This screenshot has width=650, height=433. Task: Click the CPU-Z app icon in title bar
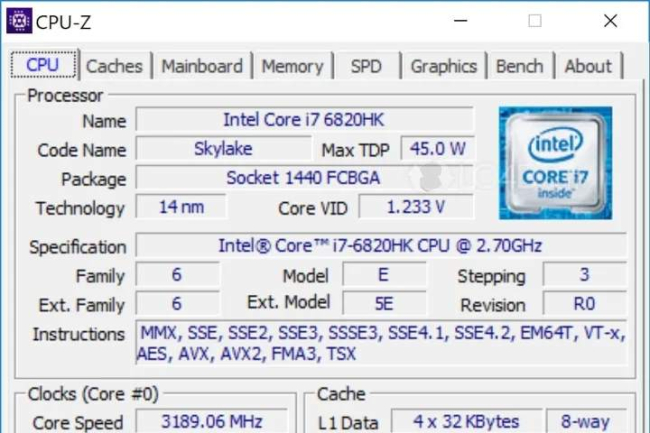(19, 20)
